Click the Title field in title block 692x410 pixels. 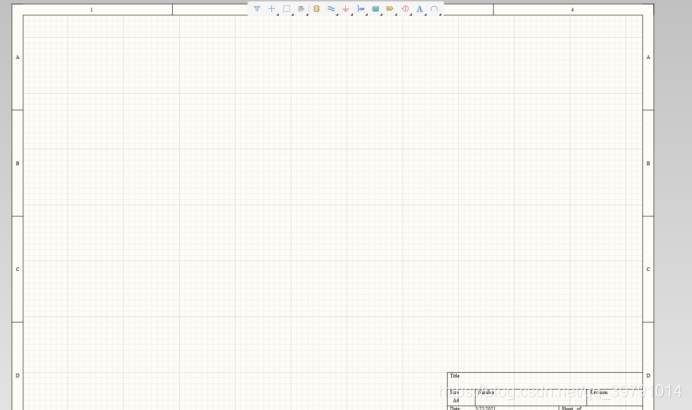click(456, 376)
